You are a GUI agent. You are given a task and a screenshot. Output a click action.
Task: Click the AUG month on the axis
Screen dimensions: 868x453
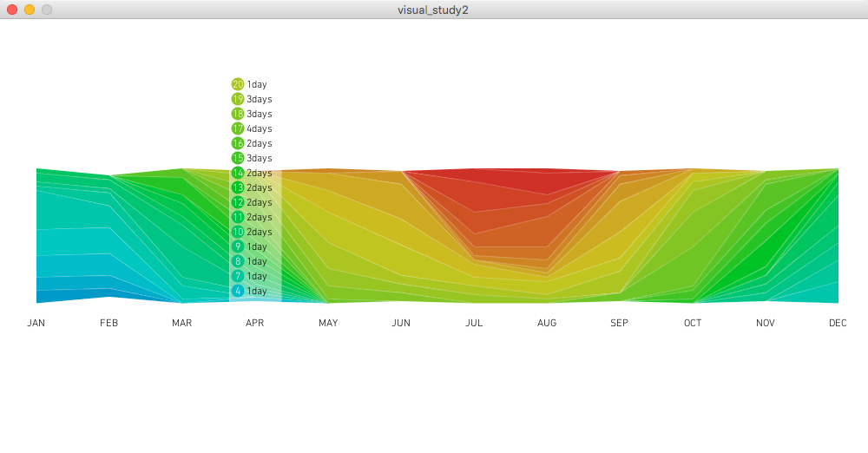(547, 323)
